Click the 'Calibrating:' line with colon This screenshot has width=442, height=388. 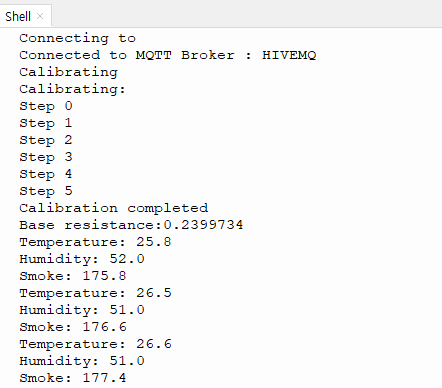point(72,89)
